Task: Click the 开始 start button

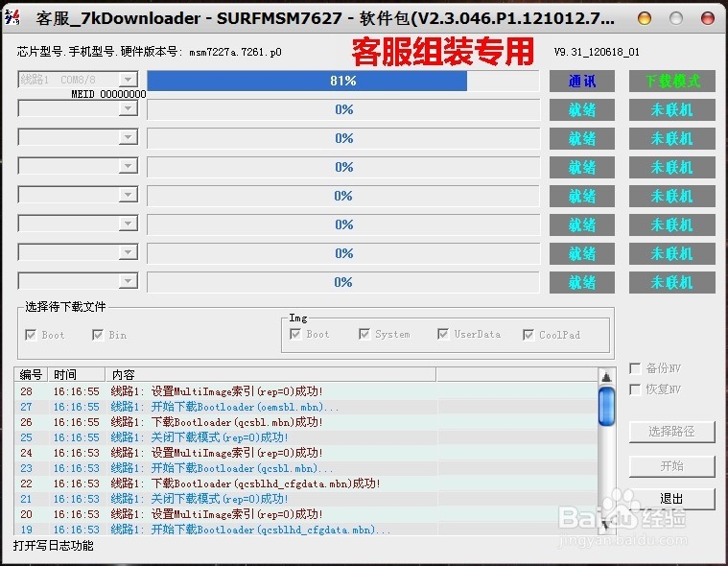Action: [671, 465]
